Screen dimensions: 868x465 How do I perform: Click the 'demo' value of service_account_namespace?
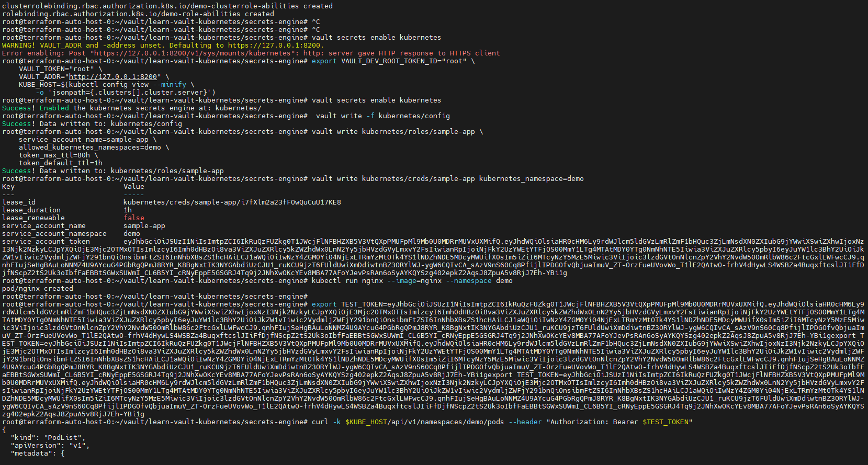pos(132,233)
